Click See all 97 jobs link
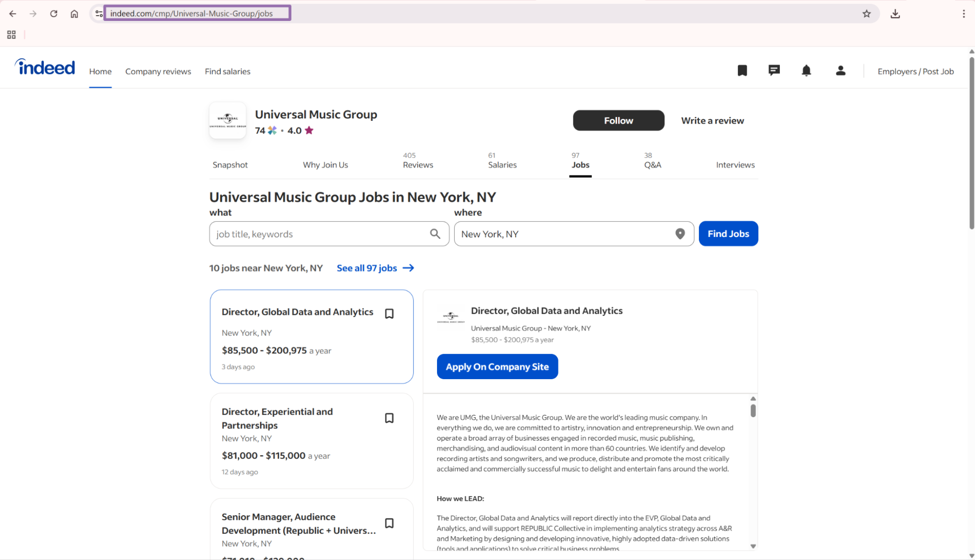This screenshot has width=975, height=560. point(375,268)
